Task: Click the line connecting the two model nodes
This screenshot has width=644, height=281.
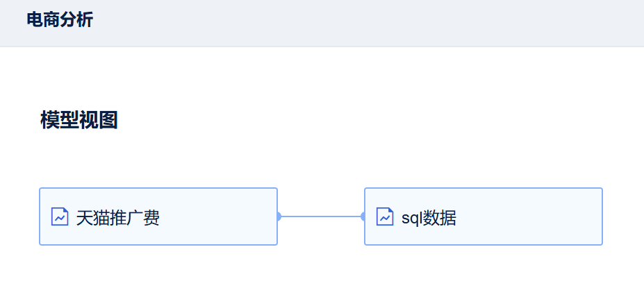Action: [321, 216]
